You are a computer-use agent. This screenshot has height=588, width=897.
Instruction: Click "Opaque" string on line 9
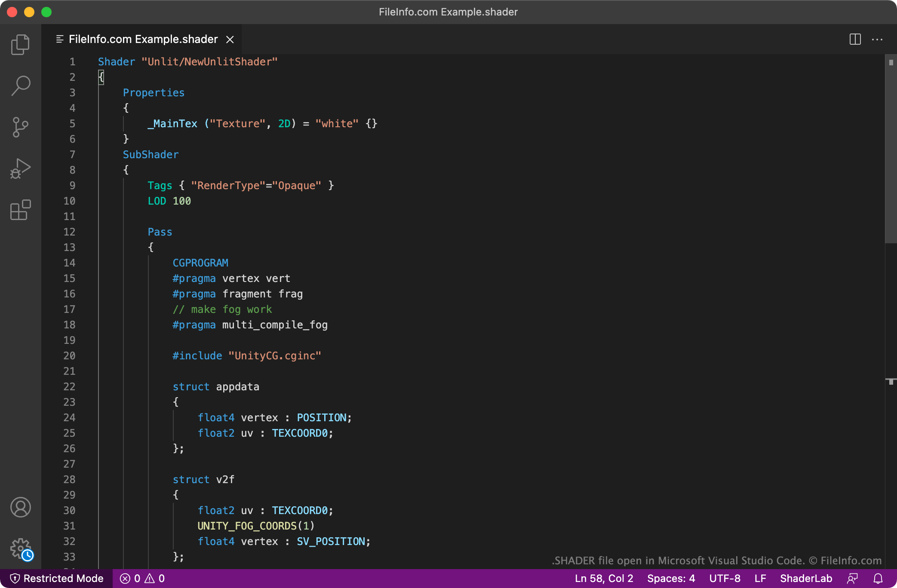pos(296,186)
